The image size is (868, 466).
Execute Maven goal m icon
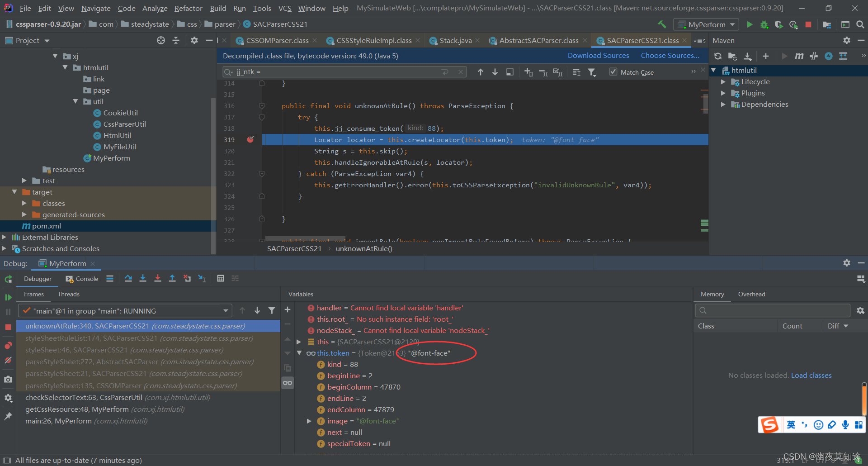pyautogui.click(x=799, y=56)
